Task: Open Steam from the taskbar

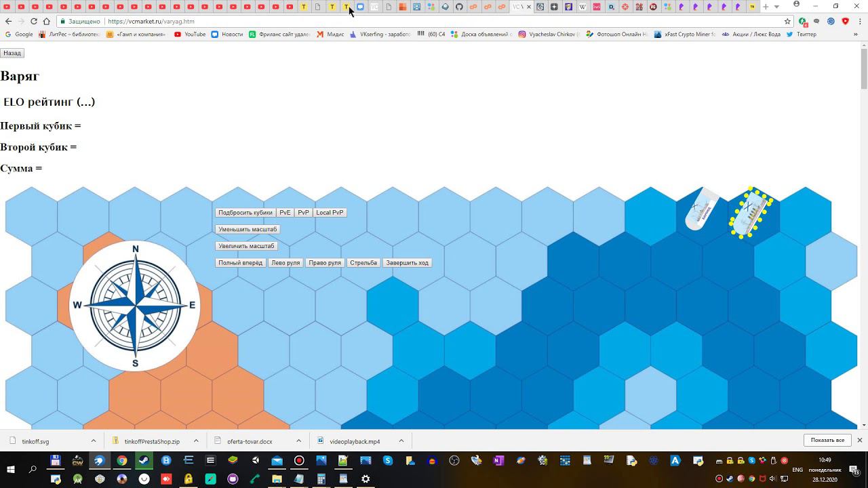Action: pyautogui.click(x=144, y=460)
